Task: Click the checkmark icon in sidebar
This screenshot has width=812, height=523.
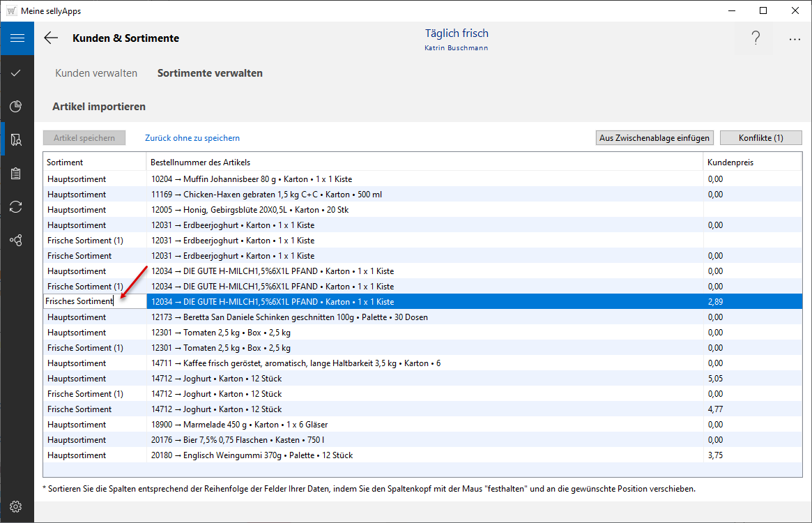Action: click(17, 73)
